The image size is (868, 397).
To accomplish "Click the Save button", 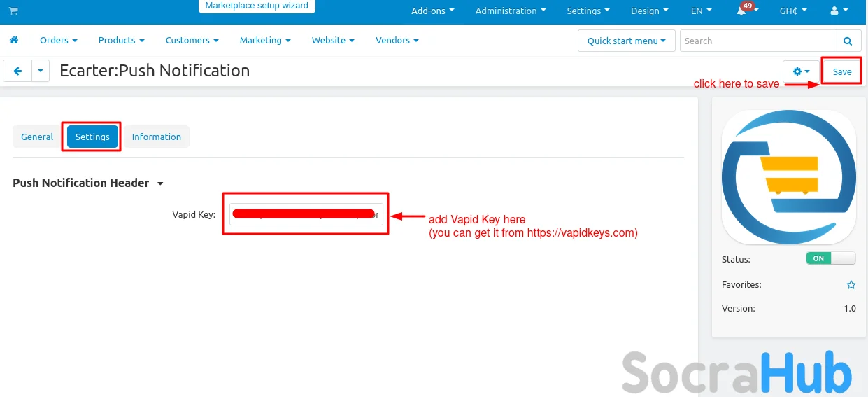I will coord(841,71).
